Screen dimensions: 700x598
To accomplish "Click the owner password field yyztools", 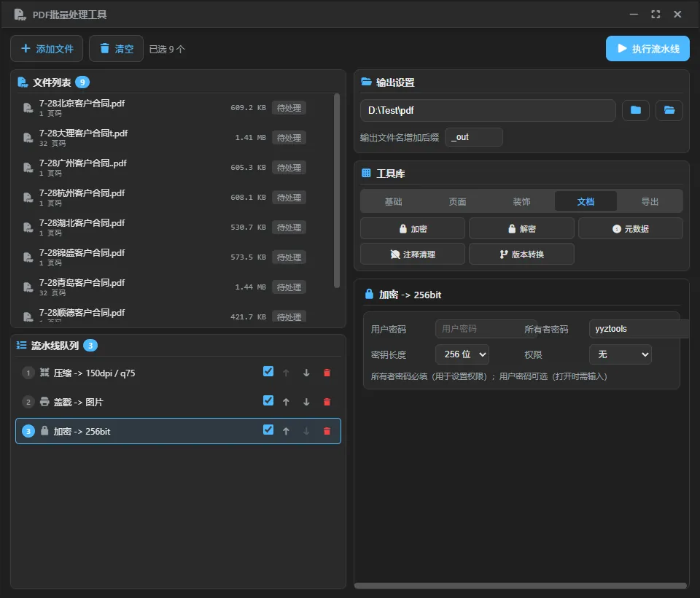I will point(639,329).
